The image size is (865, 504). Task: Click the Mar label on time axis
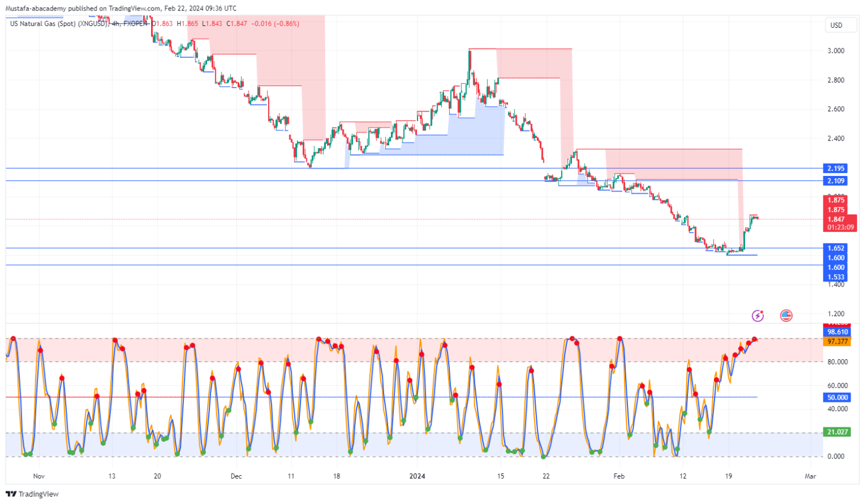tap(810, 476)
